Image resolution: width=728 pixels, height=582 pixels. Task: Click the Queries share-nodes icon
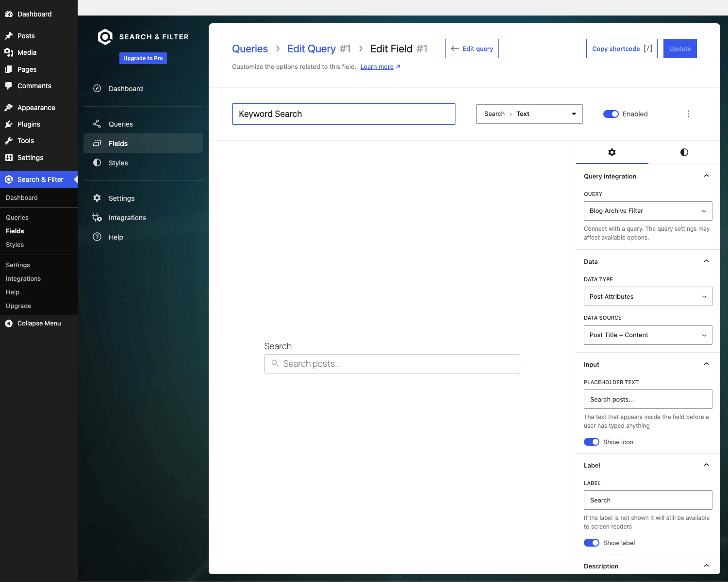click(x=97, y=124)
